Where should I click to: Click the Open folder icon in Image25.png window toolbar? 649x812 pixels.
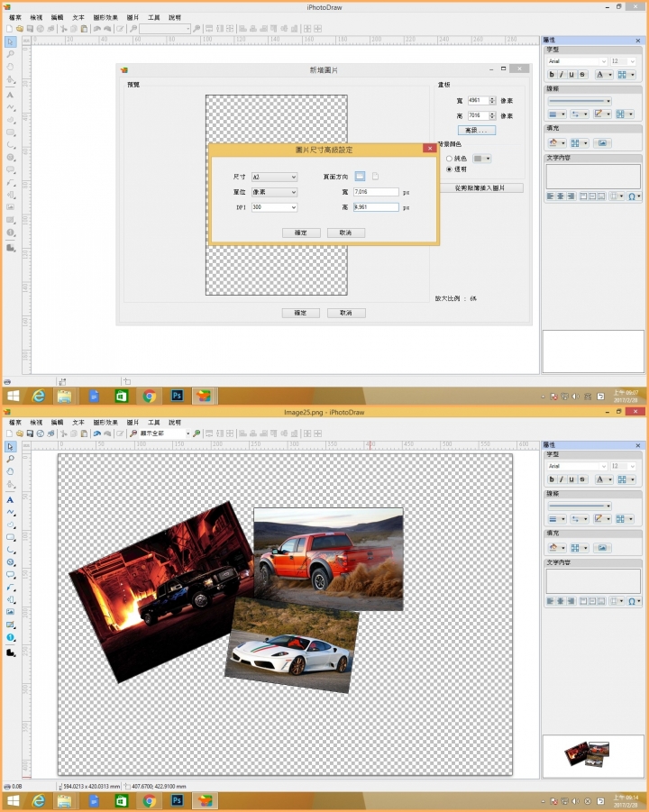coord(20,433)
